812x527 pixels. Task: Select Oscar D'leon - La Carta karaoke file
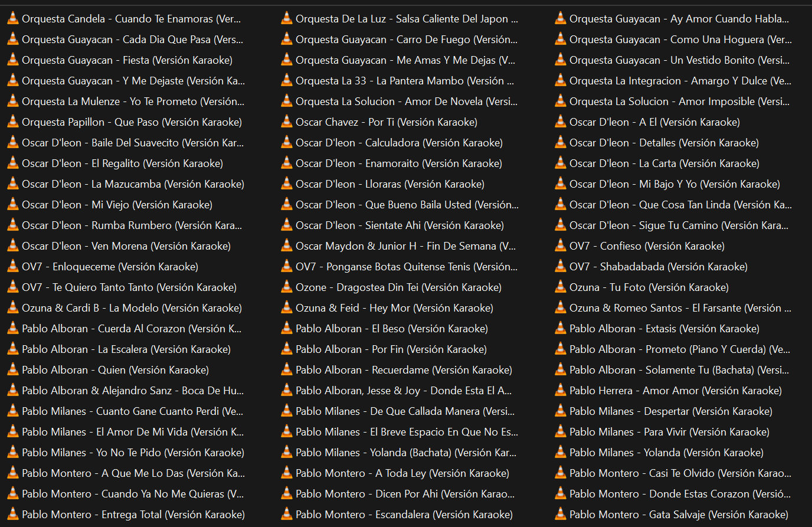pyautogui.click(x=664, y=163)
